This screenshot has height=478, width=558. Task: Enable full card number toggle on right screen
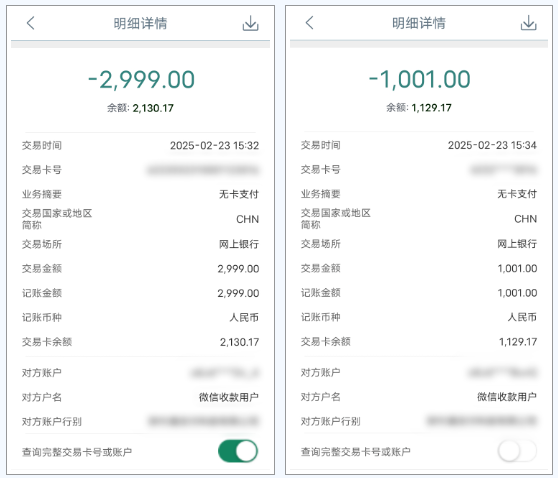point(517,451)
